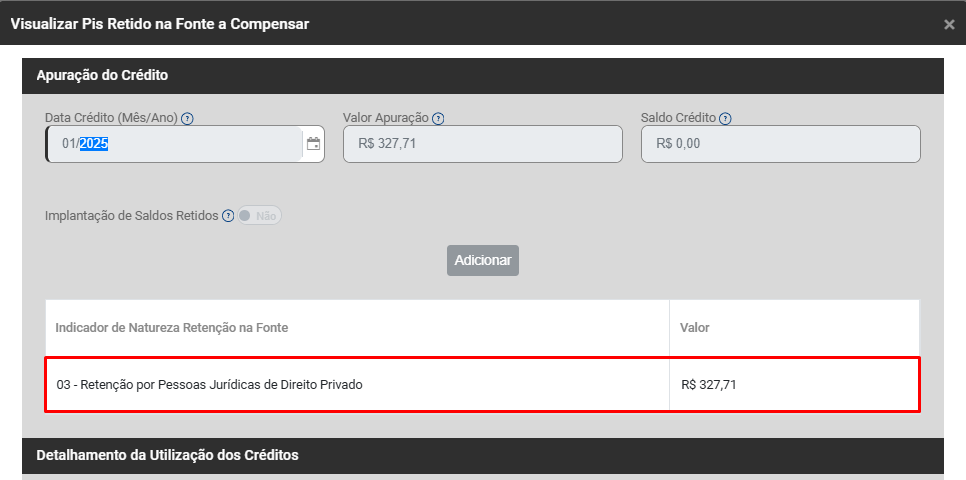This screenshot has width=966, height=480.
Task: Click help icon beside Implantação de Saldos Retidos
Action: click(x=228, y=216)
